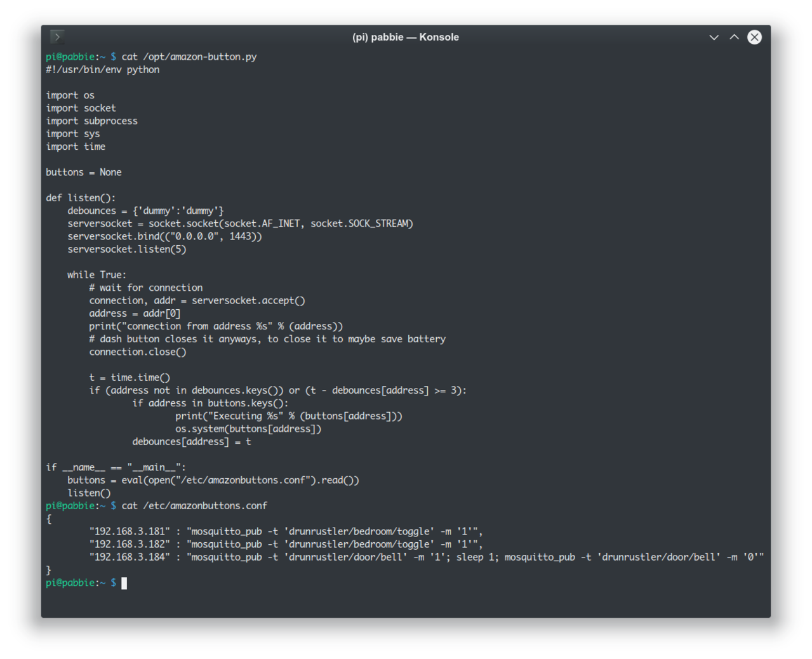Screen dimensions: 812x659
Task: Click the 192.168.3.184 door/bell entry
Action: coord(427,557)
